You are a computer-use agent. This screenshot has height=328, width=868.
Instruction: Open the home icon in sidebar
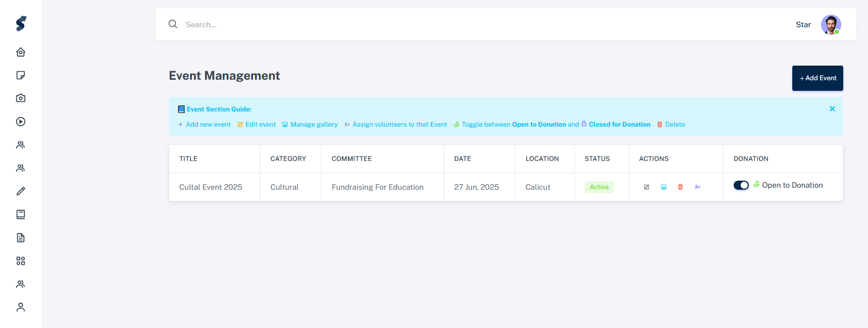tap(21, 52)
